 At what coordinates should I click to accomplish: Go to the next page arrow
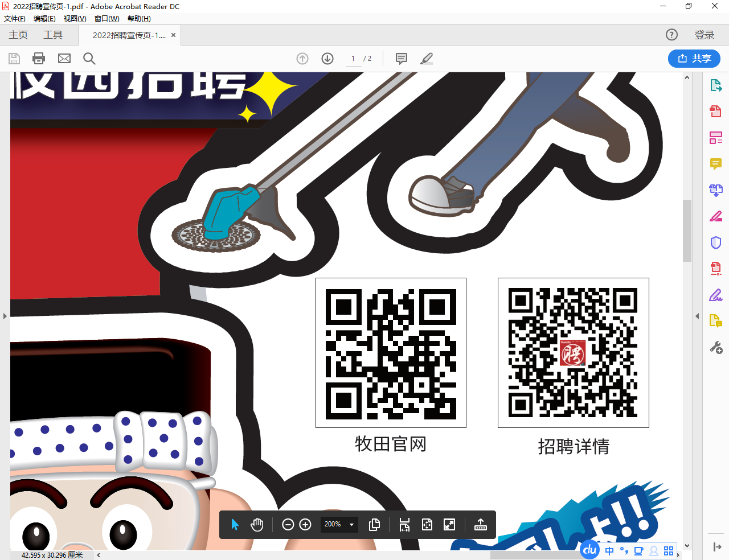[x=327, y=59]
